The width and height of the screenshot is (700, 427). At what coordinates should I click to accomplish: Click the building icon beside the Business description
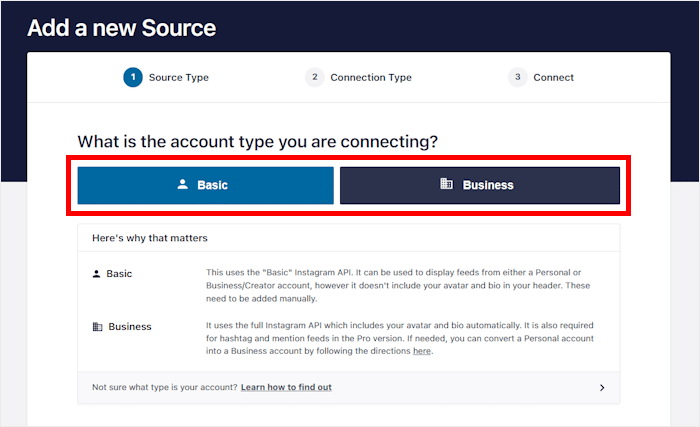(97, 326)
